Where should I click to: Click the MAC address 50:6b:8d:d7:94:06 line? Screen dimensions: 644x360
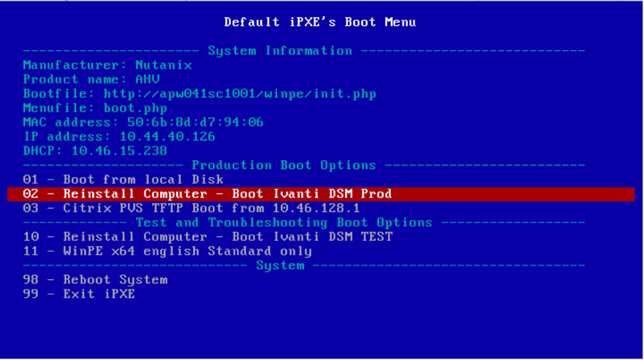click(x=143, y=123)
